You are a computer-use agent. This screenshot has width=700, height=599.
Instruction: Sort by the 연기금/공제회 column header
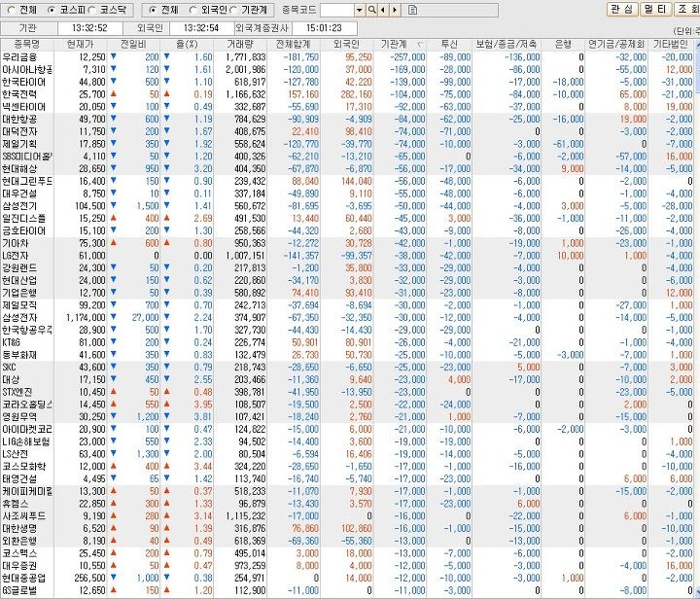click(x=616, y=44)
